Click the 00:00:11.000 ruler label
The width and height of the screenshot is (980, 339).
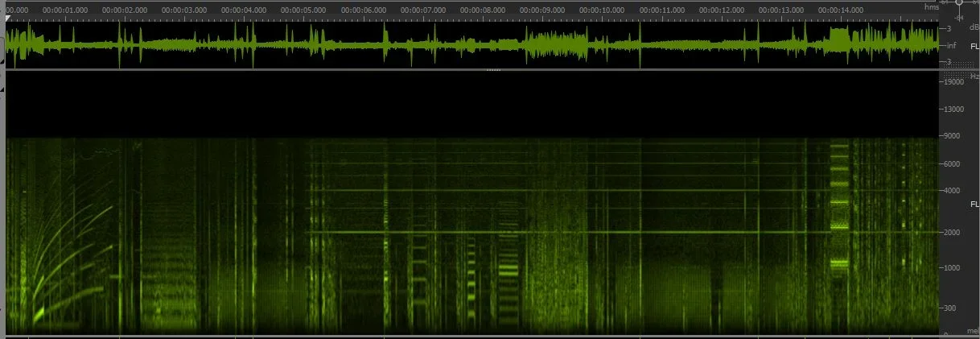point(662,10)
